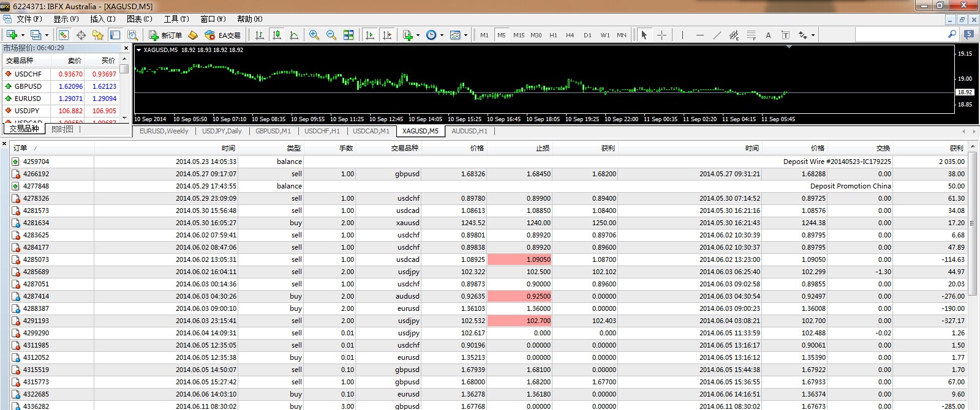Open the 图表(C) menu
Screen dimensions: 980x410
coord(139,19)
